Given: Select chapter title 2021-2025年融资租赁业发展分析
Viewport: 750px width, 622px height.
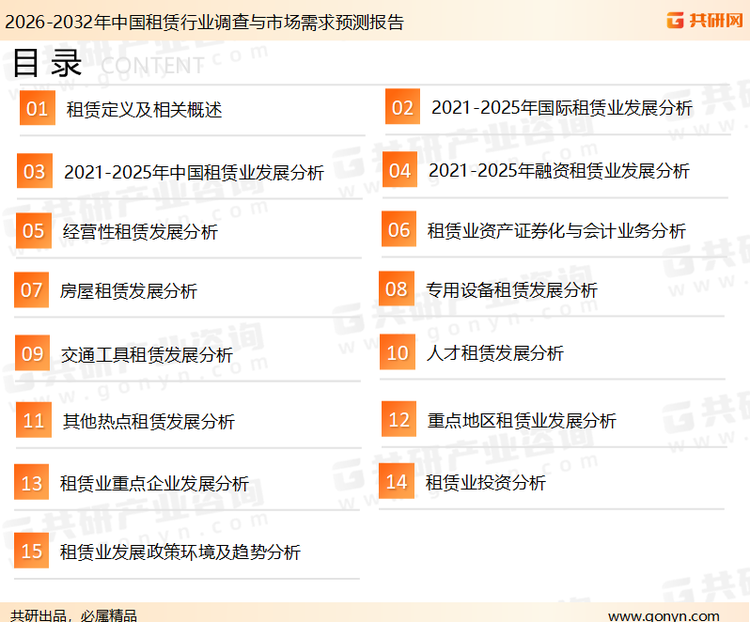Looking at the screenshot, I should 559,170.
